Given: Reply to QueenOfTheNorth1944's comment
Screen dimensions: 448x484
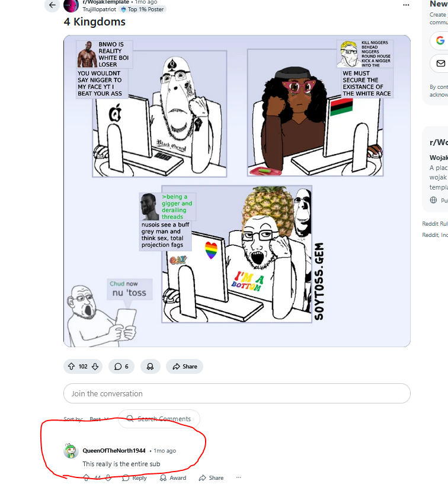Looking at the screenshot, I should [x=135, y=478].
